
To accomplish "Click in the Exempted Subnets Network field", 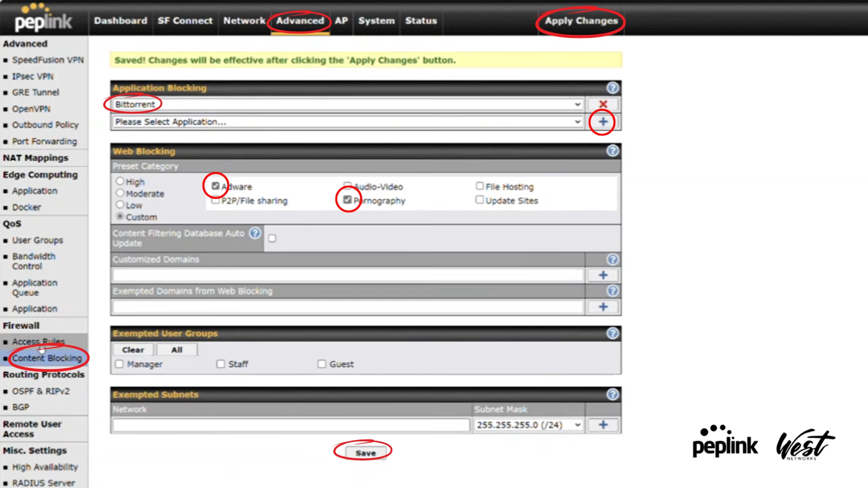I will click(x=291, y=425).
